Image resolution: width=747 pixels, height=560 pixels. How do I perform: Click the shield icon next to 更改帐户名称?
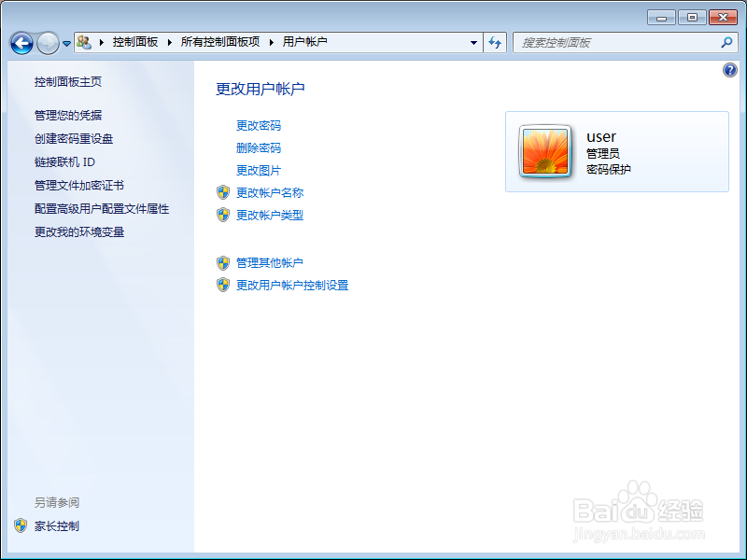223,192
